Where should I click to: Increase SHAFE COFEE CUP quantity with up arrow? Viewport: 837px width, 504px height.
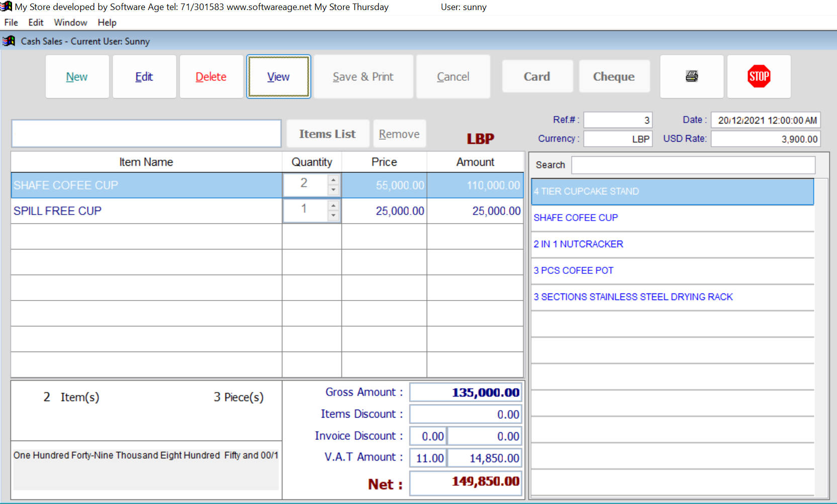point(333,179)
